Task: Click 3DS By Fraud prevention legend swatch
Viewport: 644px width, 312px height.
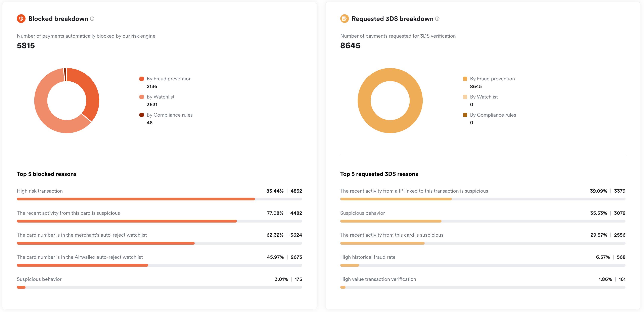Action: [x=465, y=79]
